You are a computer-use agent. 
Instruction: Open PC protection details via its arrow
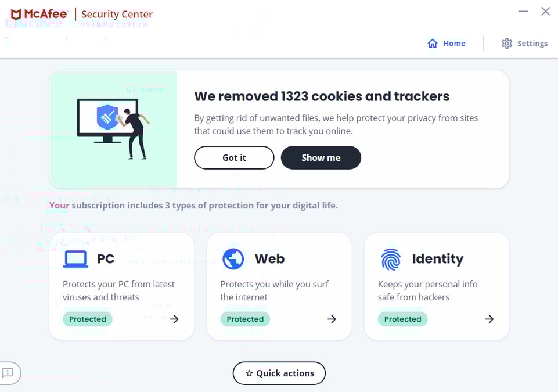click(x=174, y=319)
